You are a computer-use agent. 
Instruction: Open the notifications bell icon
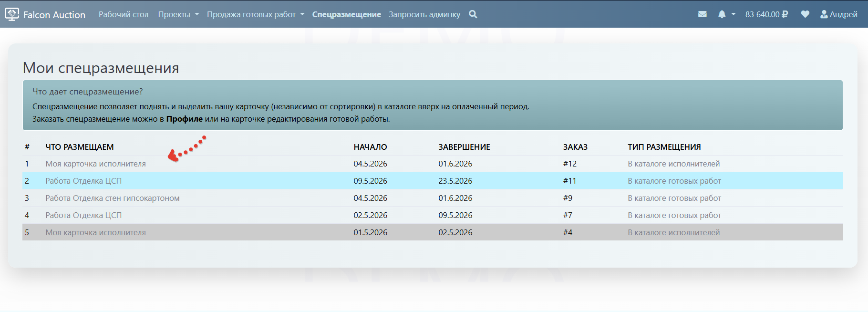(x=722, y=14)
